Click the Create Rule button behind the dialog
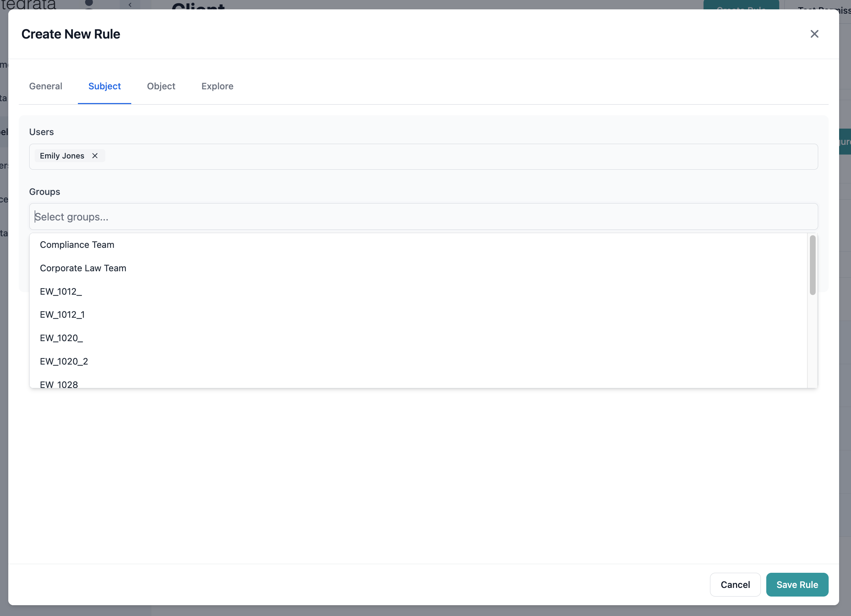Image resolution: width=851 pixels, height=616 pixels. [741, 8]
